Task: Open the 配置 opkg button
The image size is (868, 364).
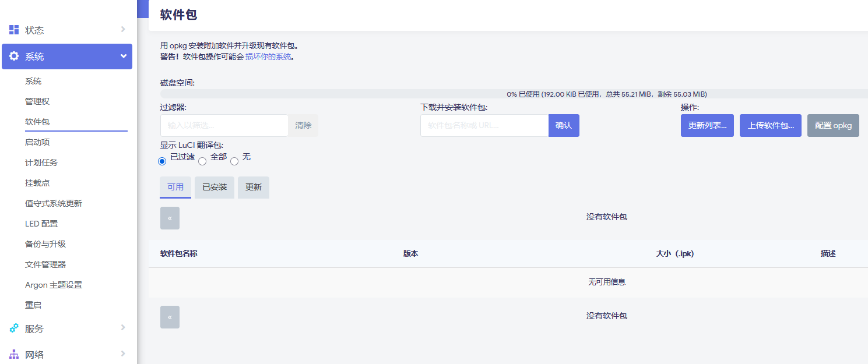Action: 833,126
